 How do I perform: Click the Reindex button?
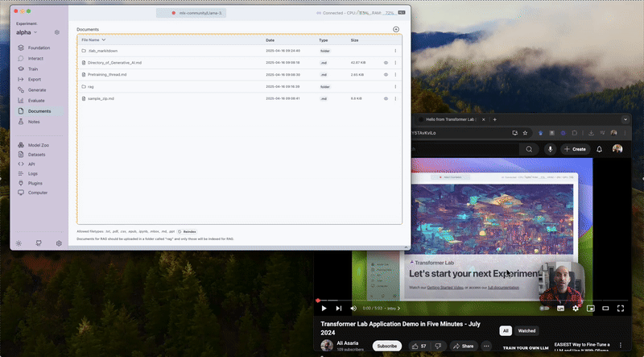(187, 231)
